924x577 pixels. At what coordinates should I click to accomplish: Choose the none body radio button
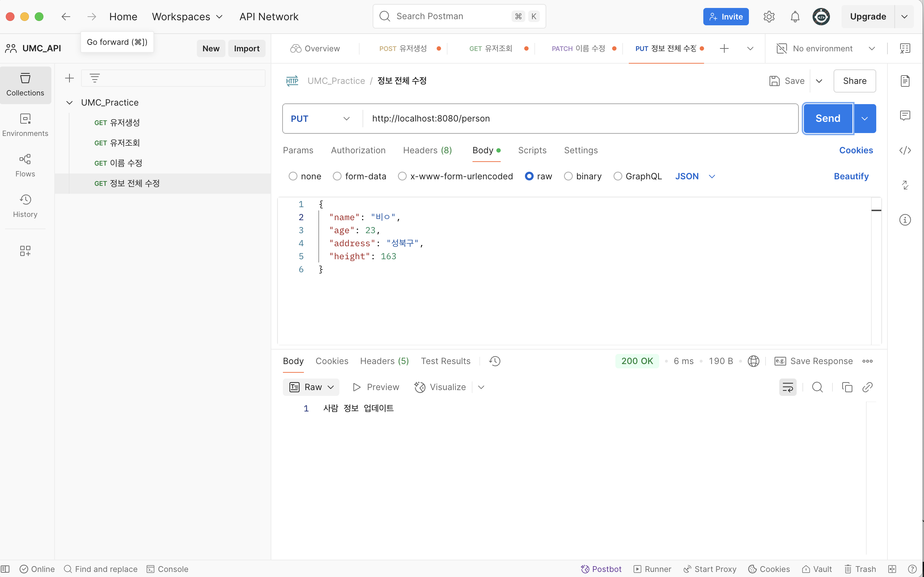coord(293,176)
